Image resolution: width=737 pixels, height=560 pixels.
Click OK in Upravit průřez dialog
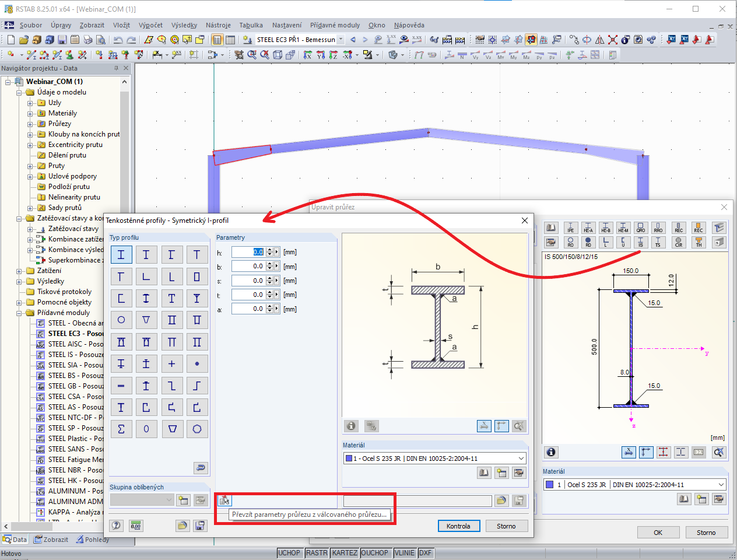[x=658, y=533]
